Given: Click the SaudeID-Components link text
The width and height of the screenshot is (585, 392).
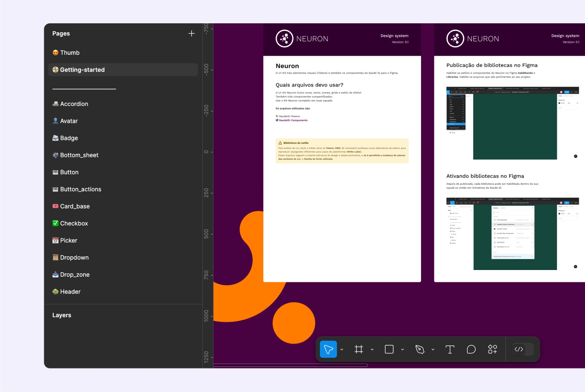Looking at the screenshot, I should [x=293, y=120].
